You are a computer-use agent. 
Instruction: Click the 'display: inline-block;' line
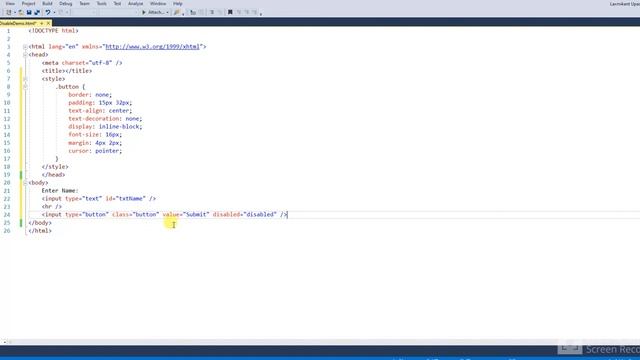coord(105,127)
